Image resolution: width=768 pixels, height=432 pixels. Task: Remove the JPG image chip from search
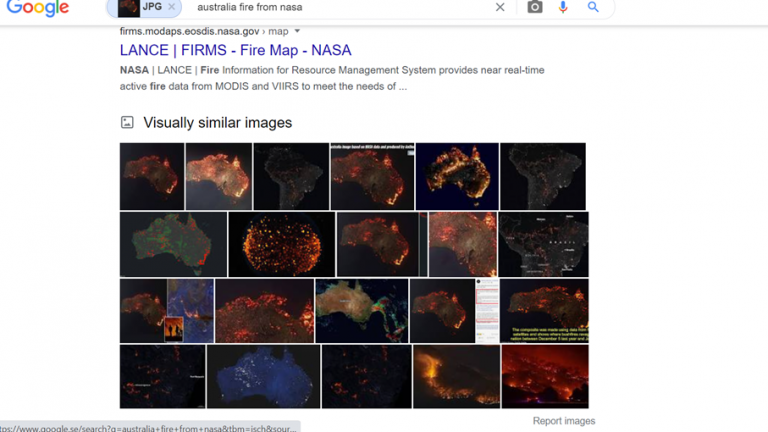pyautogui.click(x=171, y=7)
